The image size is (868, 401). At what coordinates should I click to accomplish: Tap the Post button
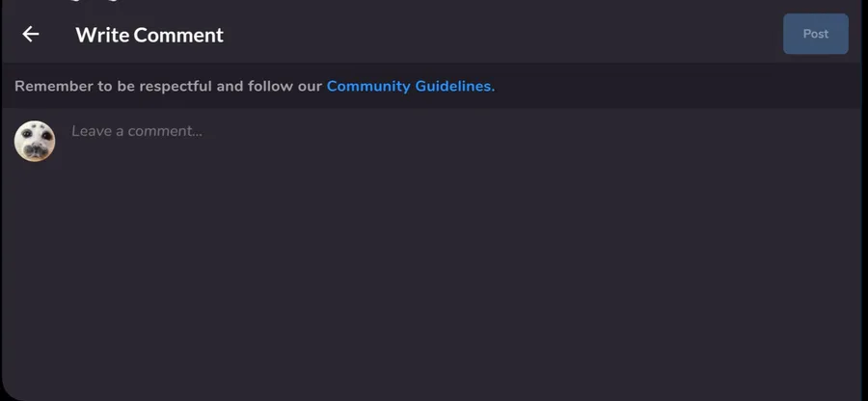pos(815,34)
